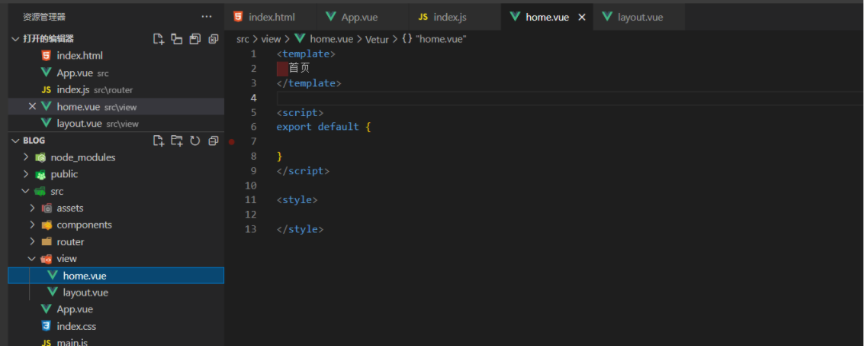Close the home.vue editor tab
This screenshot has height=346, width=868.
pyautogui.click(x=582, y=18)
